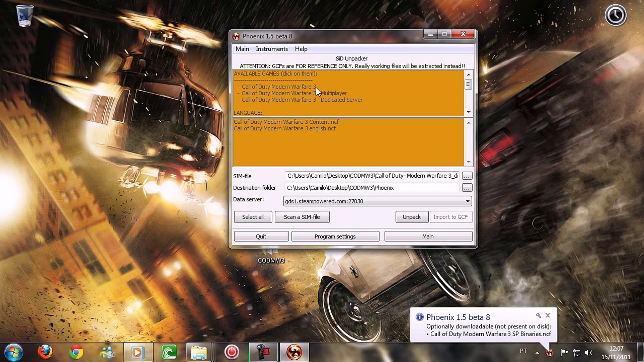
Task: Open the notification options wrench icon
Action: tap(538, 315)
